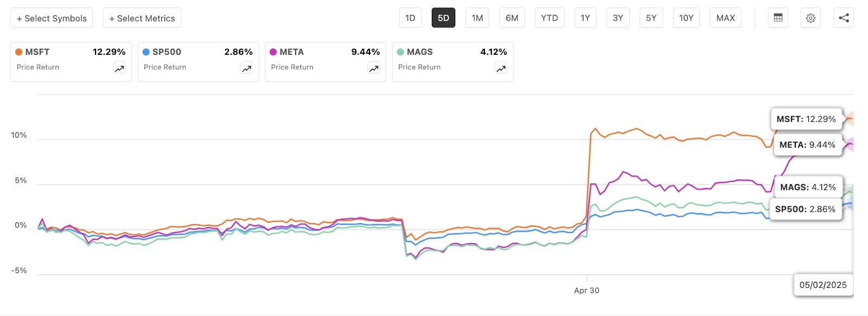868x316 pixels.
Task: Switch to the 5Y time range
Action: click(x=651, y=18)
